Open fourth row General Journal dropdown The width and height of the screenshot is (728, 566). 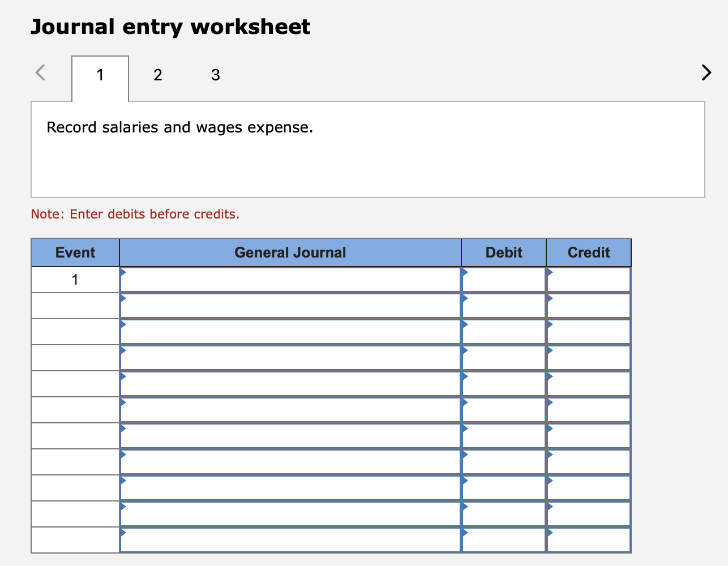pyautogui.click(x=290, y=358)
